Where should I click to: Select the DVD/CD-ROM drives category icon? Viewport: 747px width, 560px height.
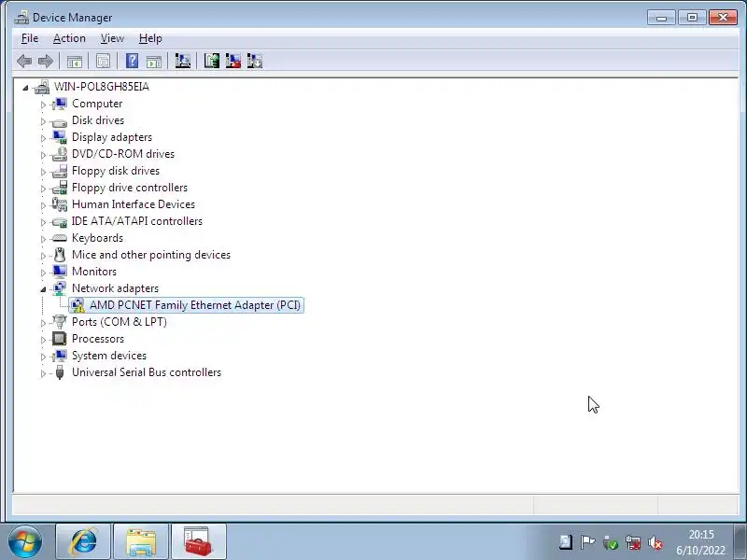(60, 154)
